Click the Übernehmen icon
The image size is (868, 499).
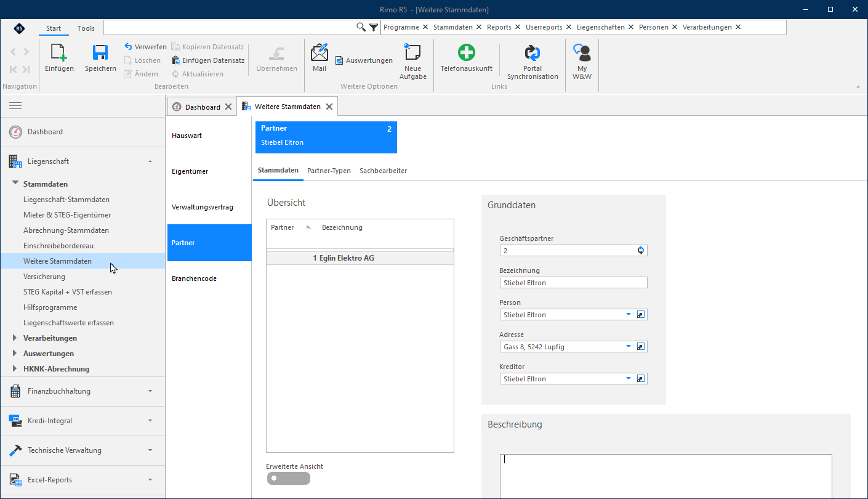coord(276,53)
